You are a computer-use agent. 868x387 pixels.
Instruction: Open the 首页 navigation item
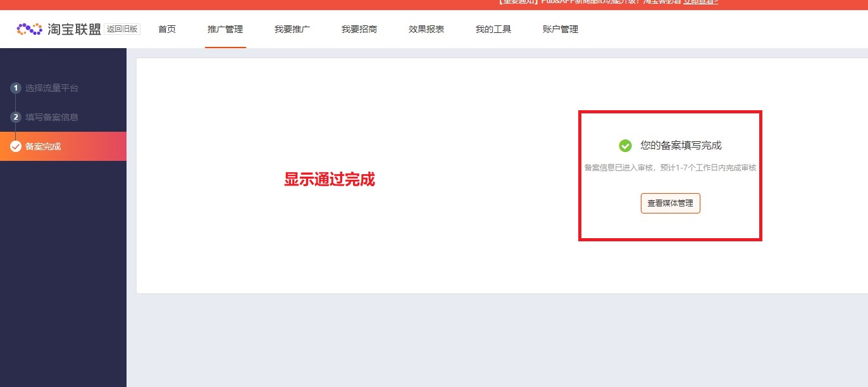click(x=166, y=29)
